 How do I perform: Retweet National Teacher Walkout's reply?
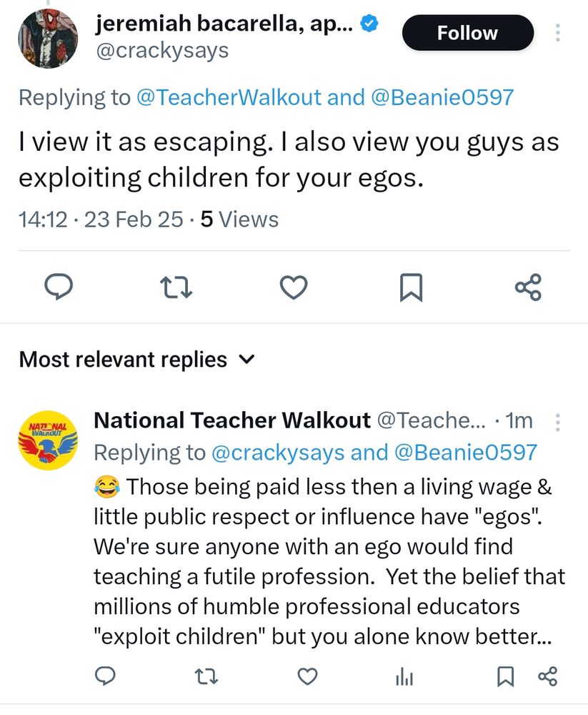[x=206, y=676]
